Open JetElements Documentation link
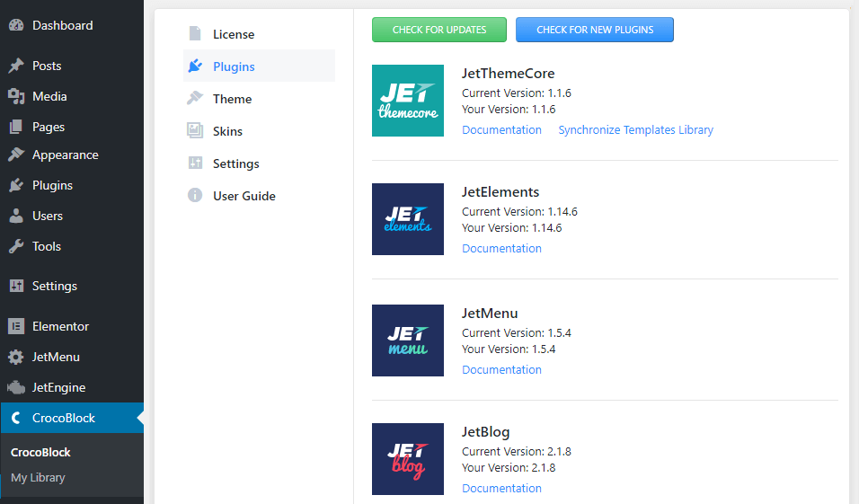This screenshot has width=859, height=504. pyautogui.click(x=501, y=248)
